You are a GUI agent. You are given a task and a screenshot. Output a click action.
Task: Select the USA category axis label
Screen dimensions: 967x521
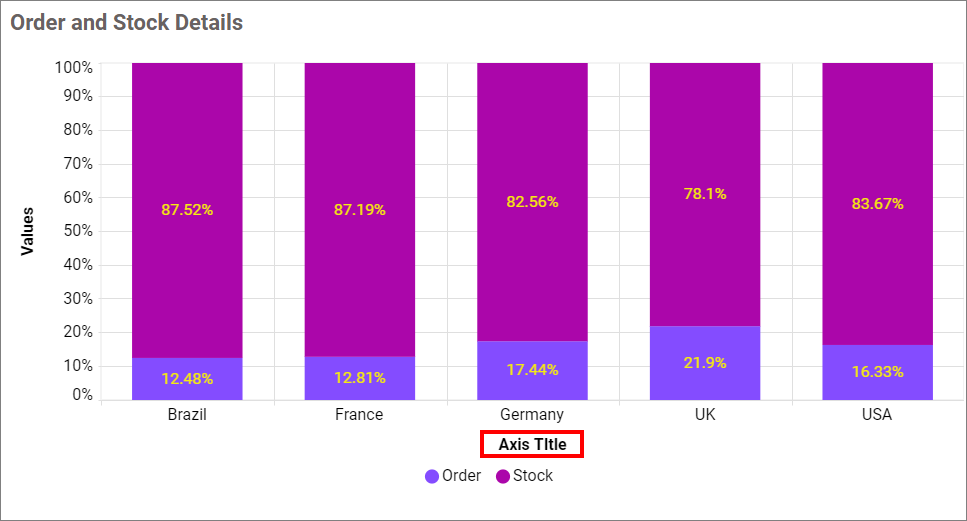click(x=877, y=414)
